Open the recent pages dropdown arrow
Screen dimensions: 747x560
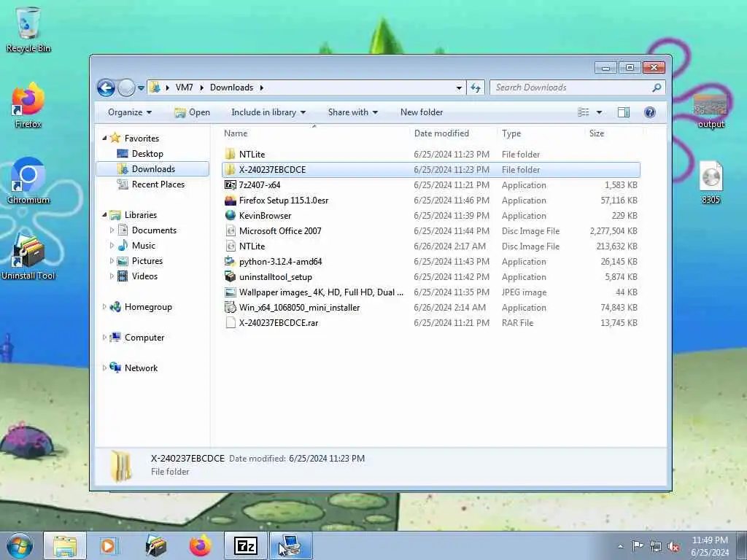[141, 88]
